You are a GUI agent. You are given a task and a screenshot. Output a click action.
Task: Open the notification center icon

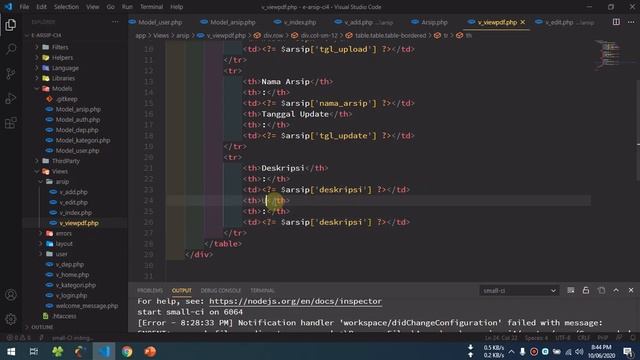[628, 351]
